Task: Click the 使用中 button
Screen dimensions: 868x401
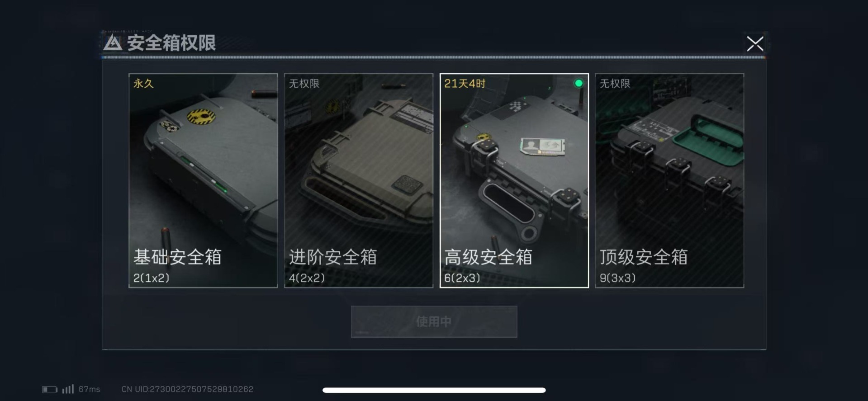Action: point(434,321)
